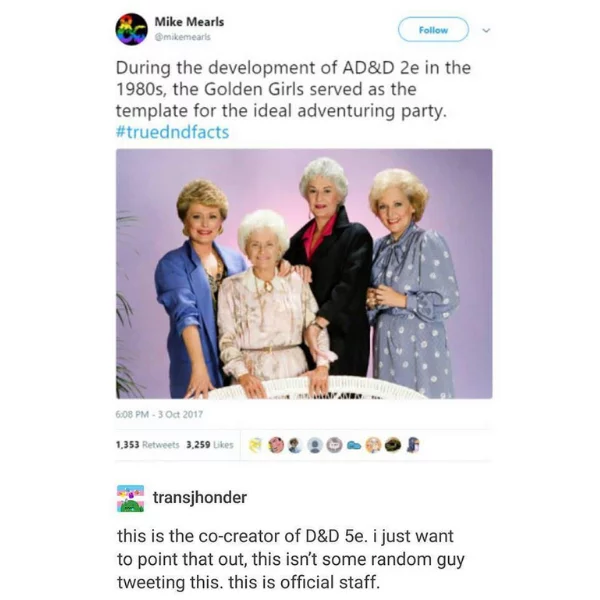Viewport: 600px width, 600px height.
Task: Show the 1,353 Retweets list
Action: [x=147, y=445]
